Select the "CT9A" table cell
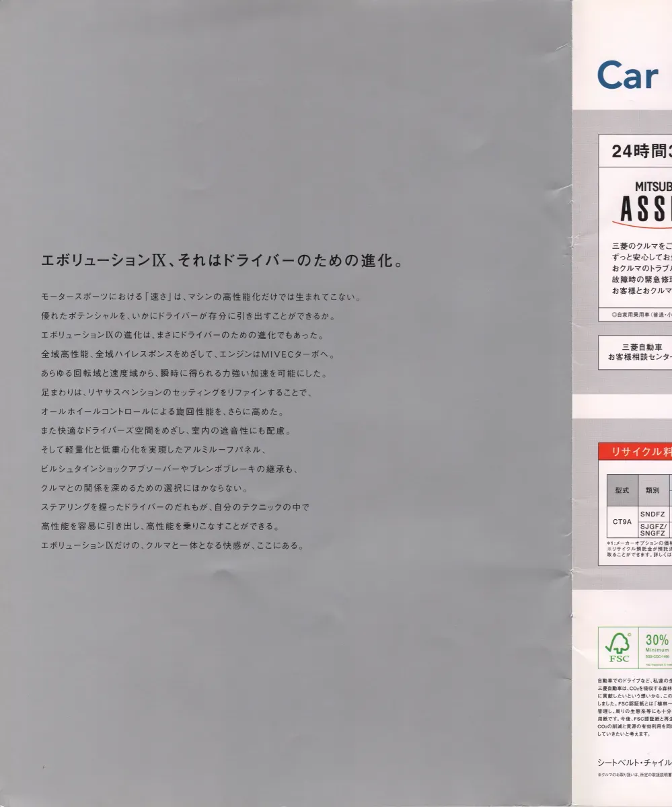672x807 pixels. click(x=622, y=521)
